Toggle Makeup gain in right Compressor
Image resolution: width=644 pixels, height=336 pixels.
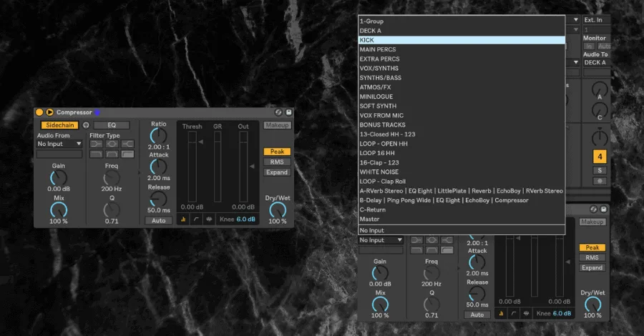pyautogui.click(x=592, y=222)
